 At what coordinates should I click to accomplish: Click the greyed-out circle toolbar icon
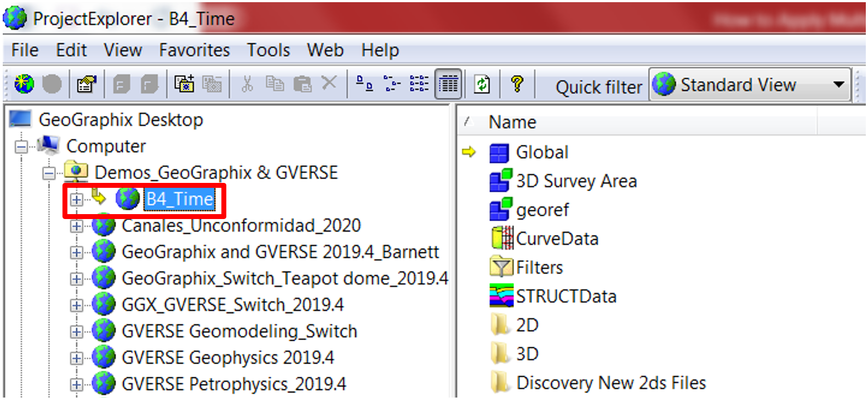(52, 84)
